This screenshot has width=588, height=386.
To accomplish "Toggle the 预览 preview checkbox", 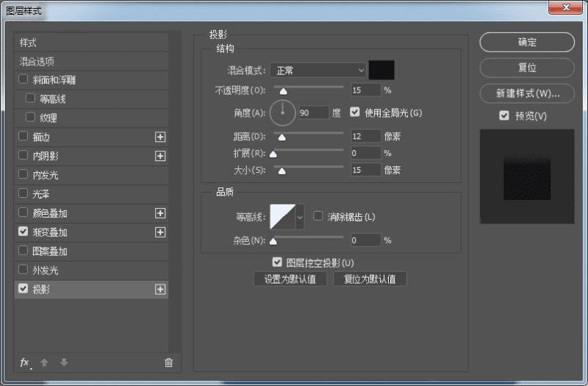I will [x=504, y=115].
